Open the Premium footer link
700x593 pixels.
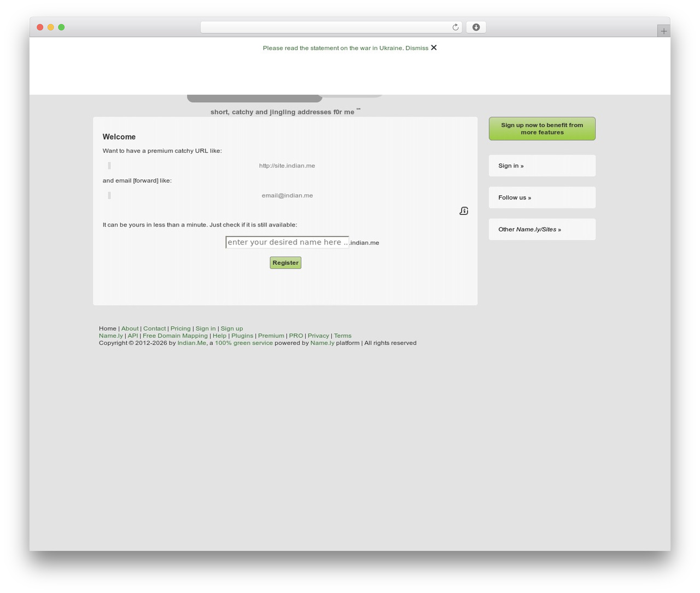pyautogui.click(x=271, y=336)
